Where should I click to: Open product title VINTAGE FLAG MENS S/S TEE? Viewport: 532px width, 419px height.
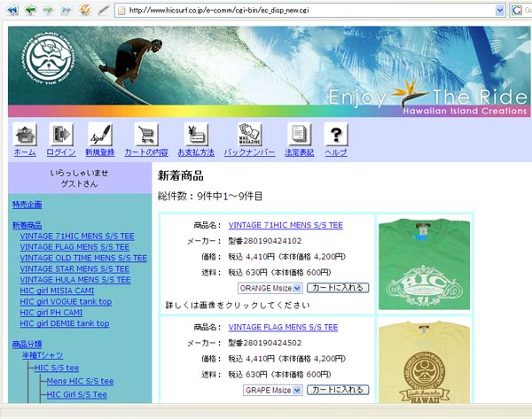pyautogui.click(x=284, y=327)
